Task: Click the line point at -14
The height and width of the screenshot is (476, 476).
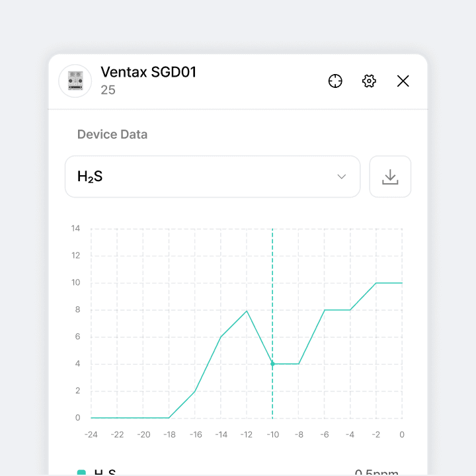Action: pos(221,337)
